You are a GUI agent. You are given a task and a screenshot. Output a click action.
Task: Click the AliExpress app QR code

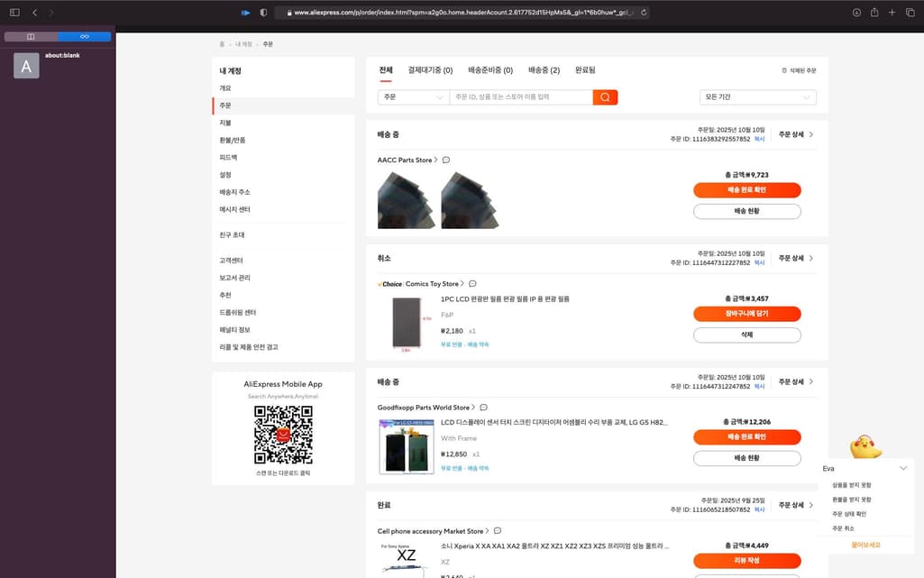[283, 435]
